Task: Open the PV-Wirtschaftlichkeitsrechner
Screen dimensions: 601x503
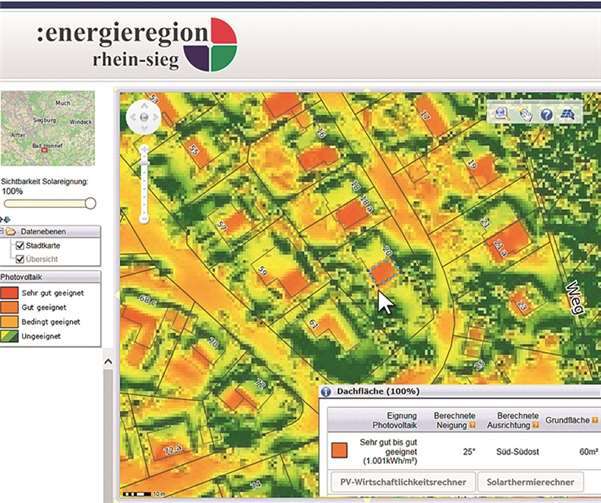Action: click(403, 482)
